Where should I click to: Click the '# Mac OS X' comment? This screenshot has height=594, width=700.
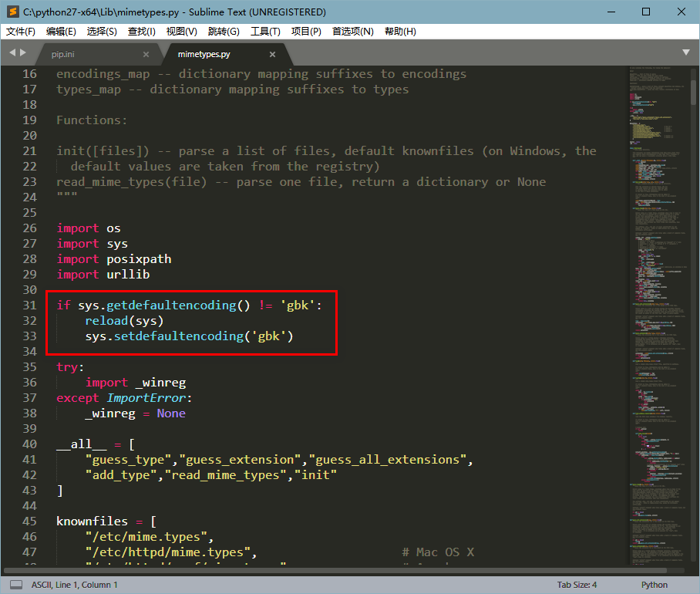point(438,552)
